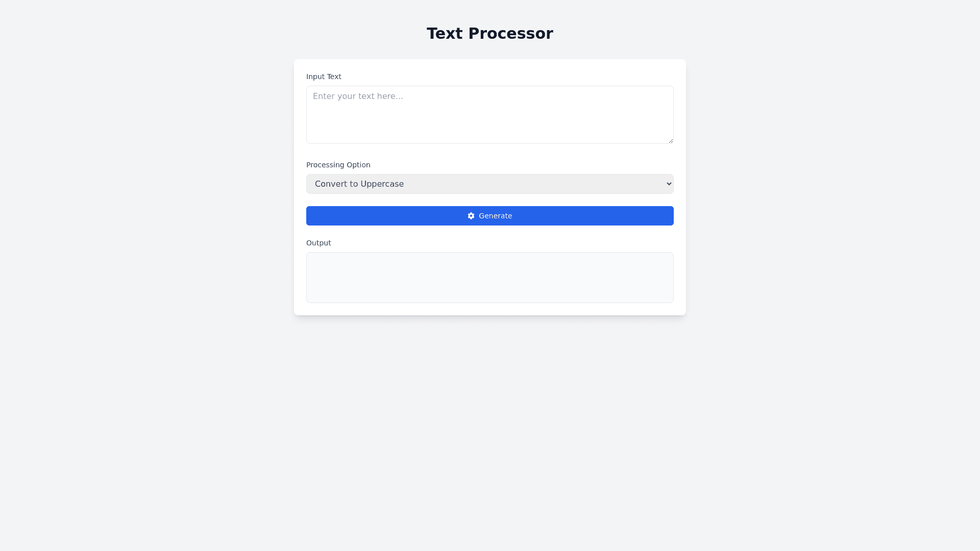Click the 'Processing Option' label
Viewport: 980px width, 551px height.
tap(338, 165)
